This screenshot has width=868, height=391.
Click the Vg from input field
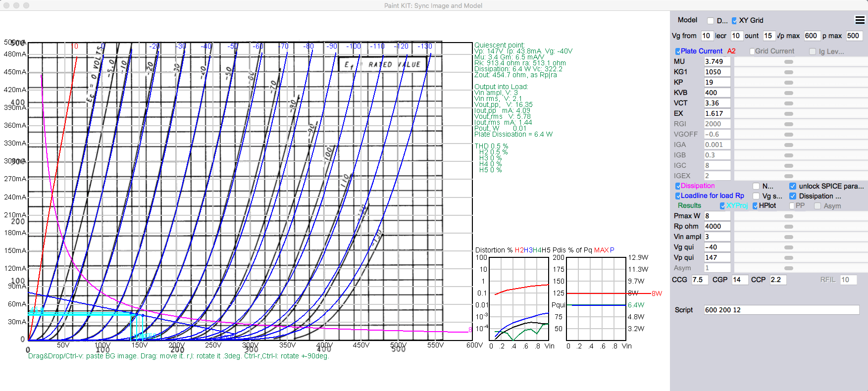(707, 36)
